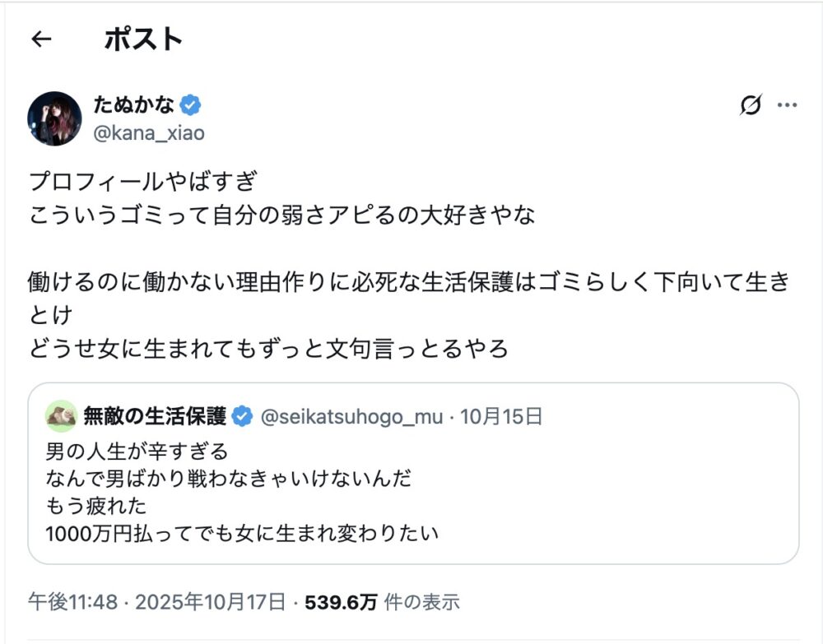Click the 午後11:48 post timestamp
This screenshot has width=823, height=644.
click(72, 602)
